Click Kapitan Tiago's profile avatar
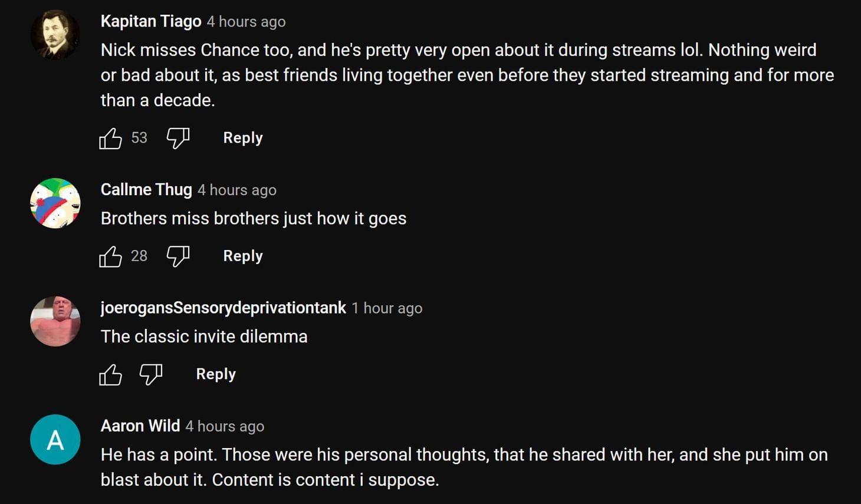 [55, 35]
